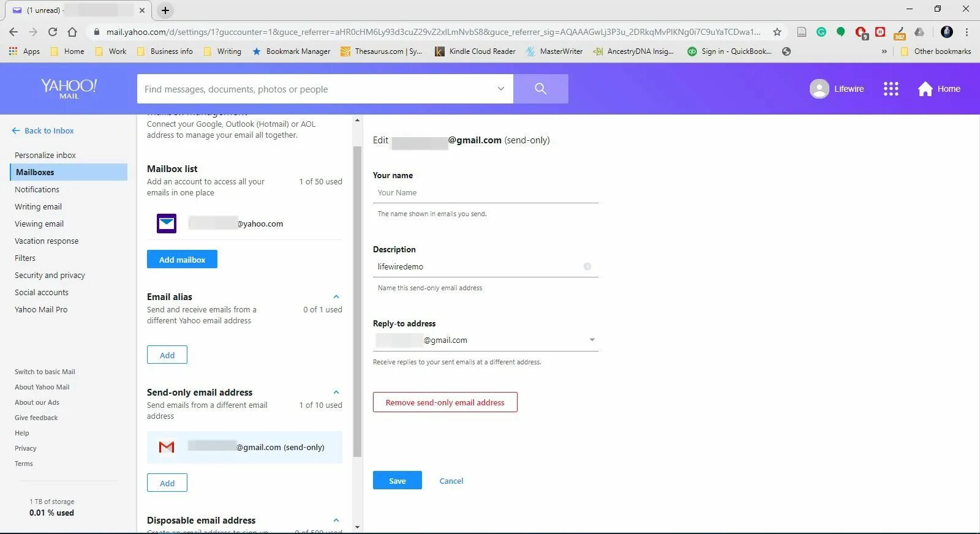Open the Other bookmarks folder
The height and width of the screenshot is (534, 980).
pyautogui.click(x=935, y=51)
